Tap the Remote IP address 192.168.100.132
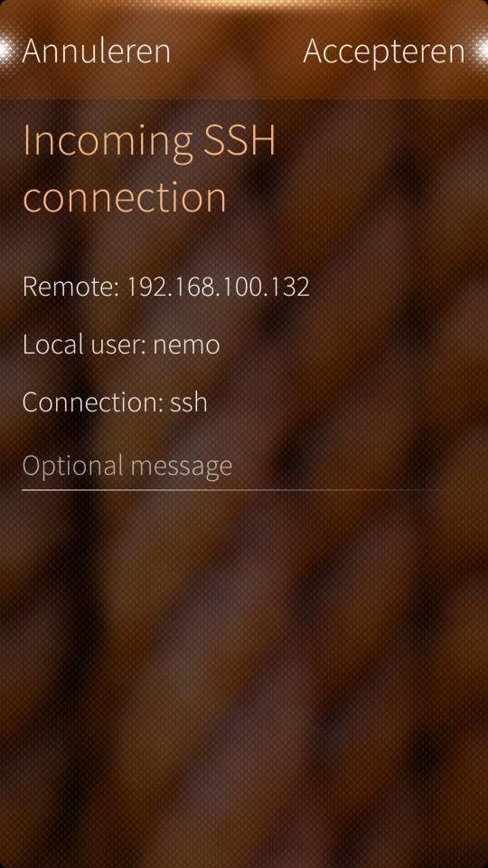Viewport: 488px width, 868px height. pyautogui.click(x=218, y=287)
